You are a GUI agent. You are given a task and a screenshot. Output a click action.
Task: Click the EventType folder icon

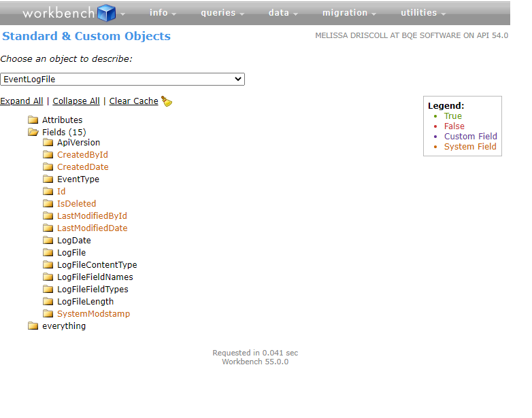pyautogui.click(x=48, y=179)
